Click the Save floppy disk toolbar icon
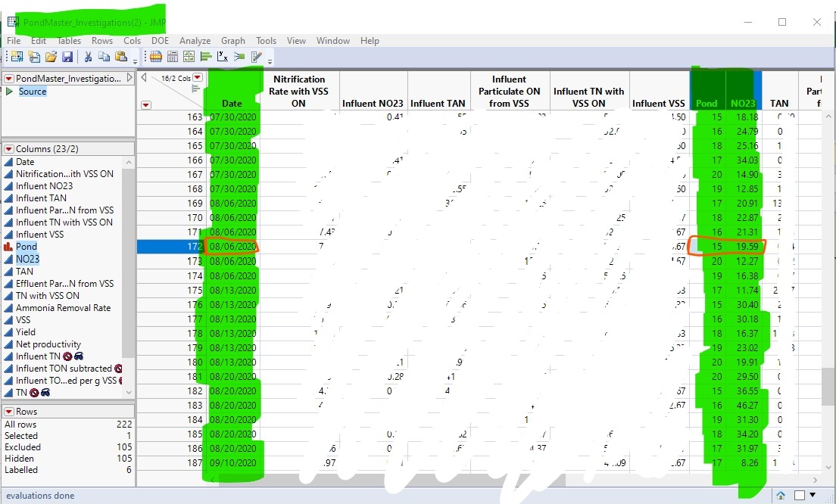This screenshot has width=836, height=504. (x=67, y=57)
